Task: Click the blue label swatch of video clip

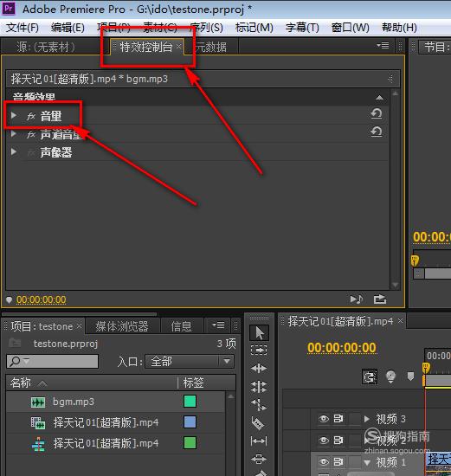Action: click(x=190, y=422)
